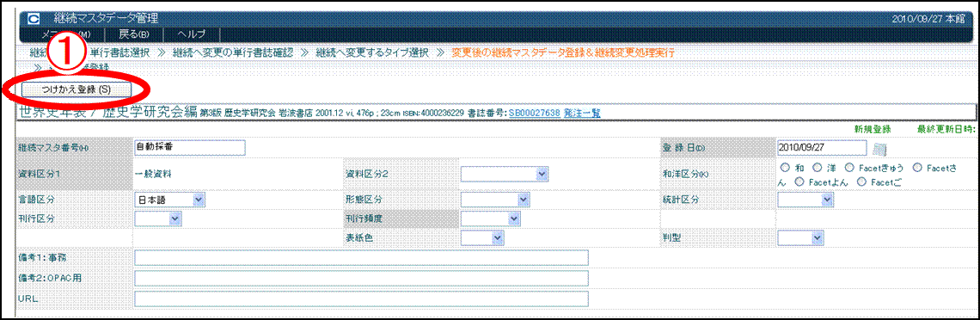
Task: Focus the 備考1:事務 text field
Action: [361, 257]
